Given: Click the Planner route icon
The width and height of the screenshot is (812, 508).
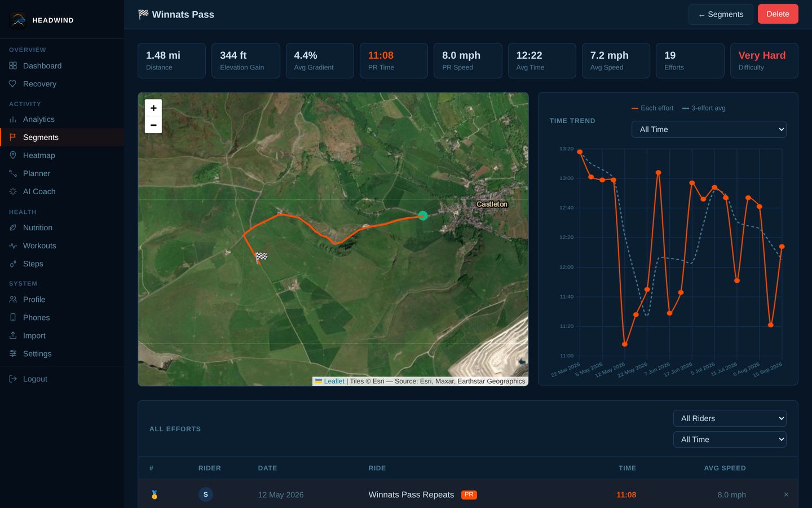Looking at the screenshot, I should point(13,174).
